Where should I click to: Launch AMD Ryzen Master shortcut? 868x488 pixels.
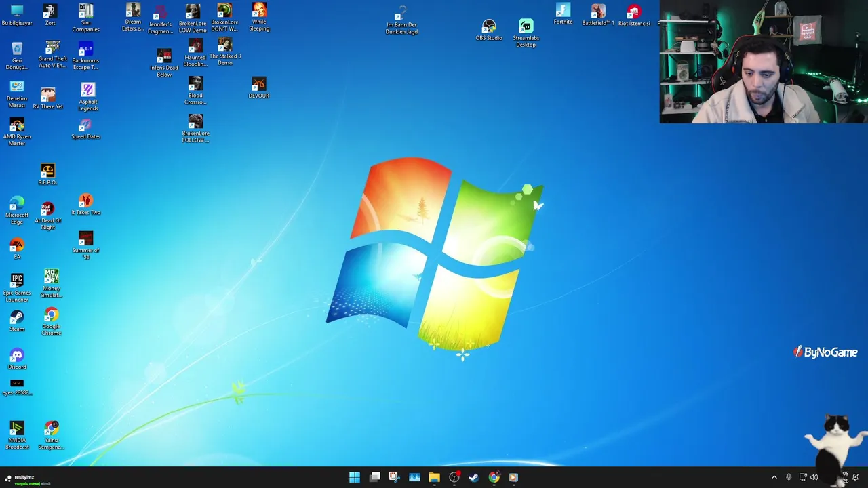coord(17,131)
